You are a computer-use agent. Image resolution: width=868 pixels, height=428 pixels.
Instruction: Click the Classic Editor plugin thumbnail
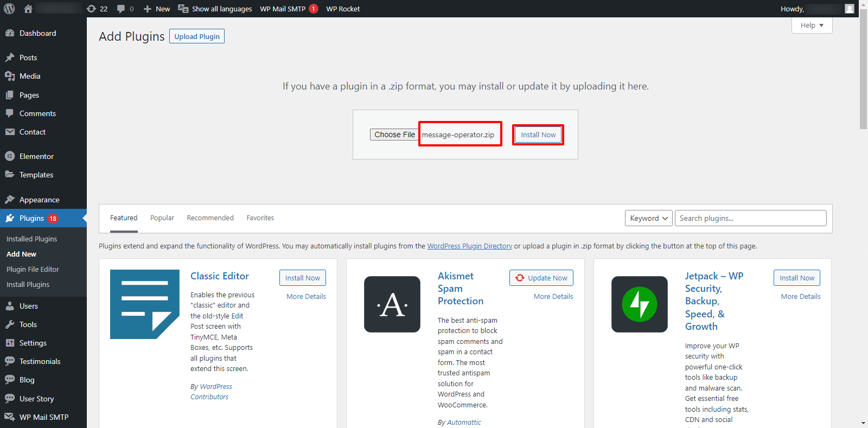click(x=145, y=304)
